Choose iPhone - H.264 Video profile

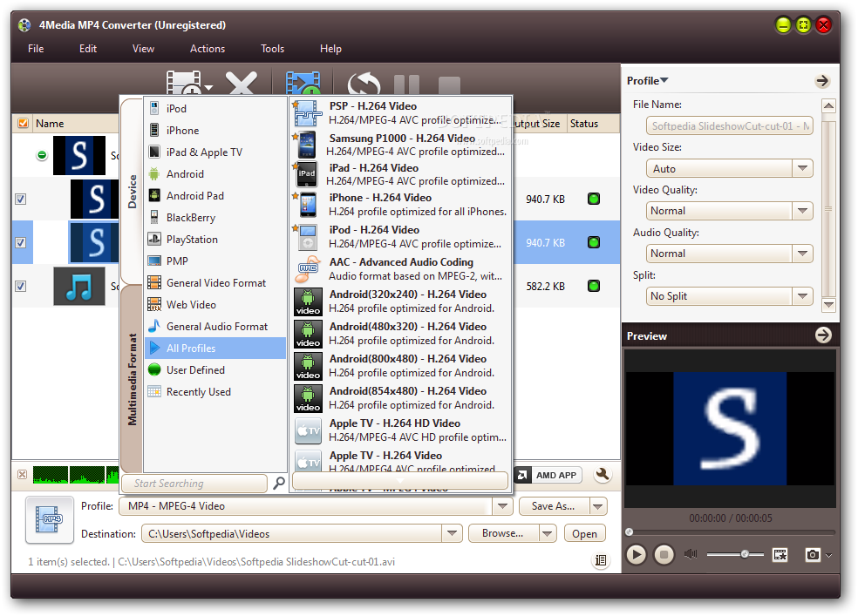point(401,205)
